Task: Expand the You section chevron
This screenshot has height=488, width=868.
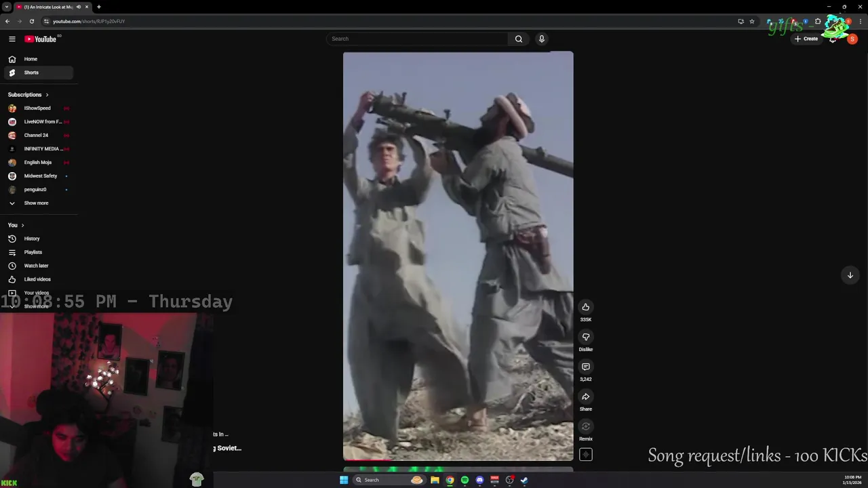Action: point(22,225)
